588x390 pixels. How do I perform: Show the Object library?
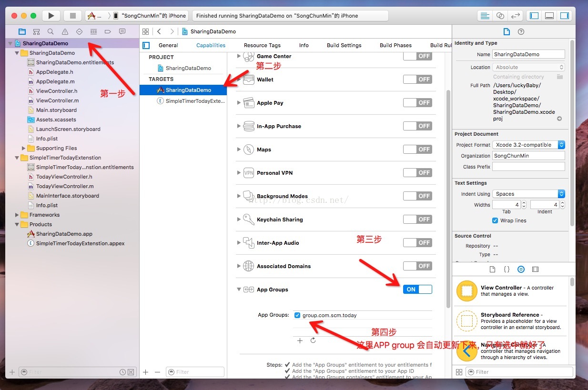521,269
